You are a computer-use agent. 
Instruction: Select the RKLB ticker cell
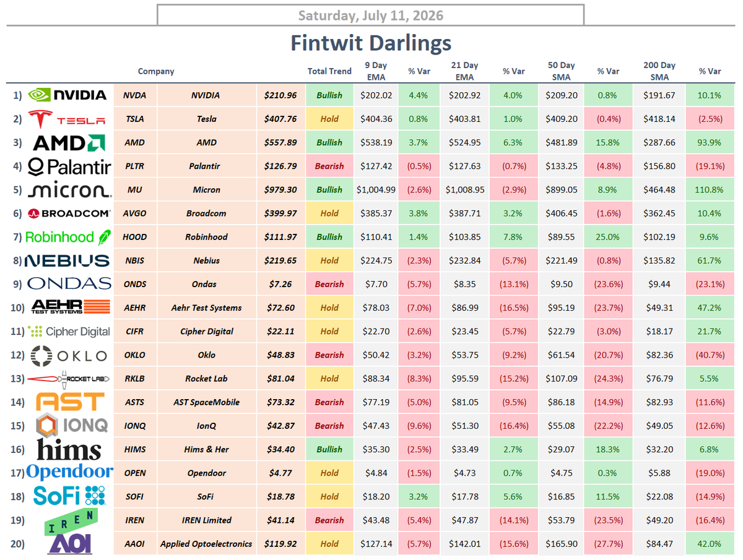click(x=134, y=379)
